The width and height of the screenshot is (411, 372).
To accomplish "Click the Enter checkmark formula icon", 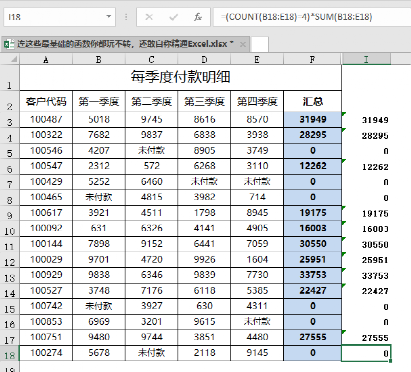I will tap(173, 17).
